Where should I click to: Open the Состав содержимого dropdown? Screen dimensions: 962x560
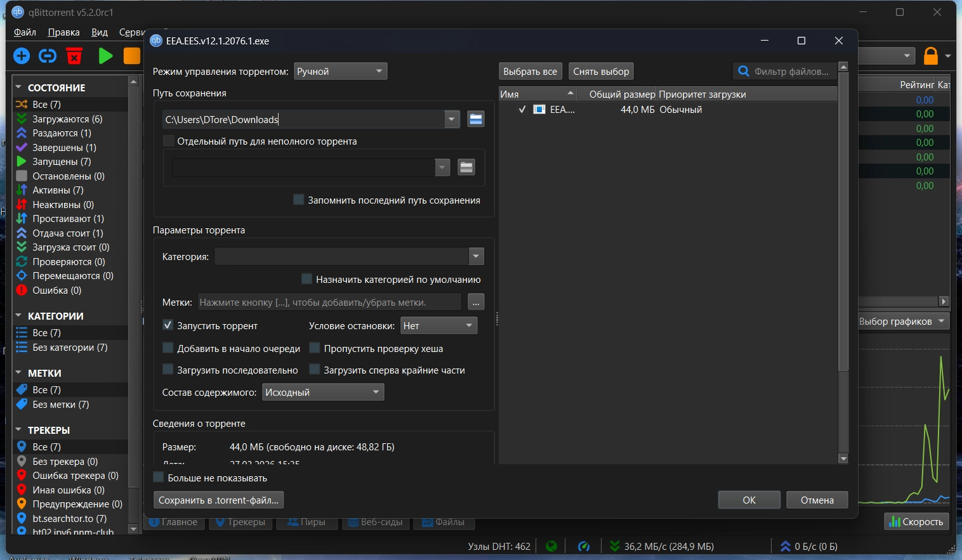[323, 392]
